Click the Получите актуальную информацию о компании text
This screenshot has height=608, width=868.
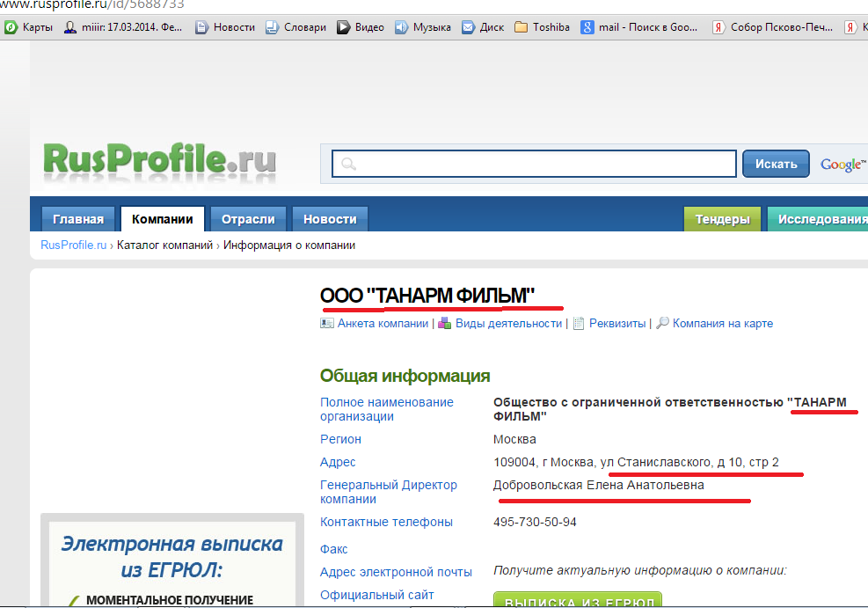[640, 570]
